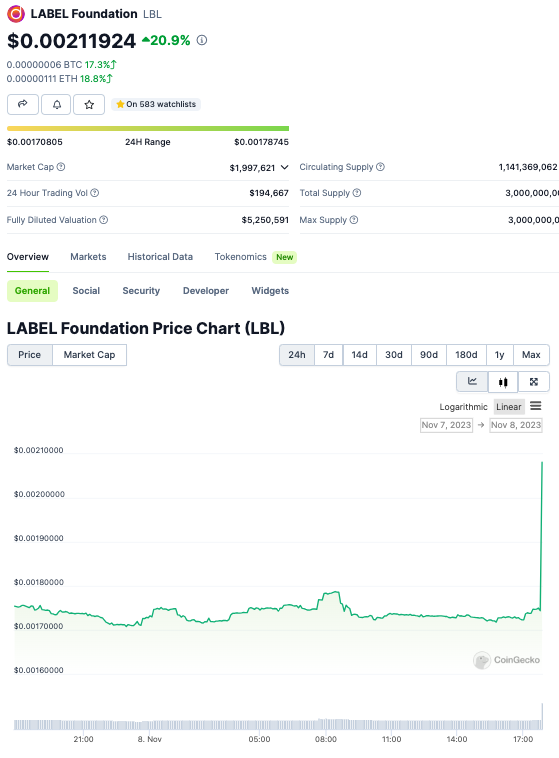Image resolution: width=559 pixels, height=758 pixels.
Task: Click the $0.00210000 y-axis label
Action: point(39,450)
